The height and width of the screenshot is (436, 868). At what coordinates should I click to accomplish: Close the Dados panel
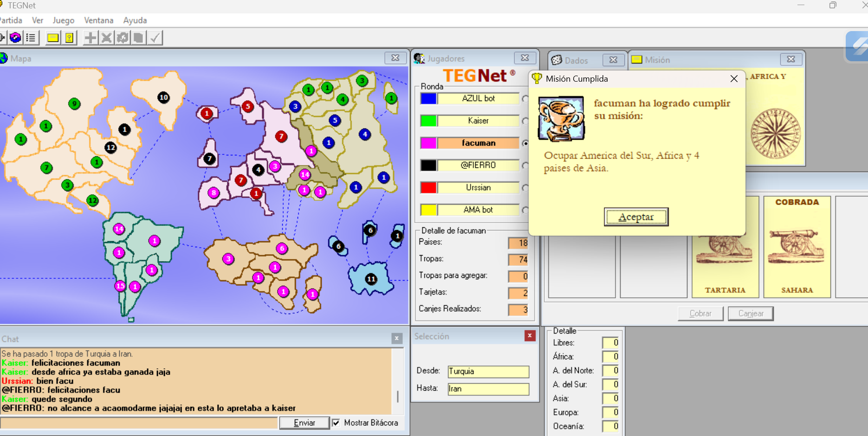pyautogui.click(x=613, y=60)
